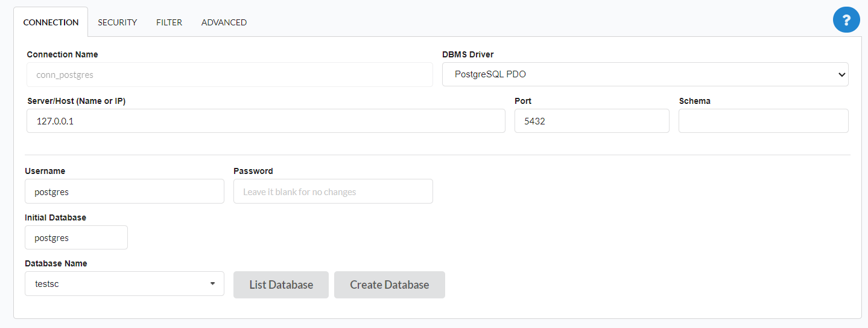The height and width of the screenshot is (328, 868).
Task: Focus the Password field
Action: click(333, 191)
